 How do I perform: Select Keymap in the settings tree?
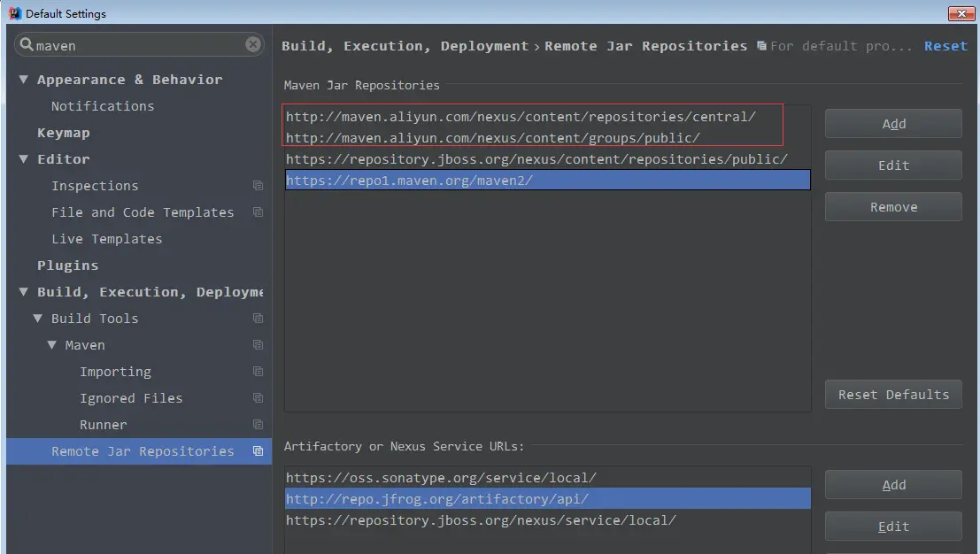(x=63, y=133)
